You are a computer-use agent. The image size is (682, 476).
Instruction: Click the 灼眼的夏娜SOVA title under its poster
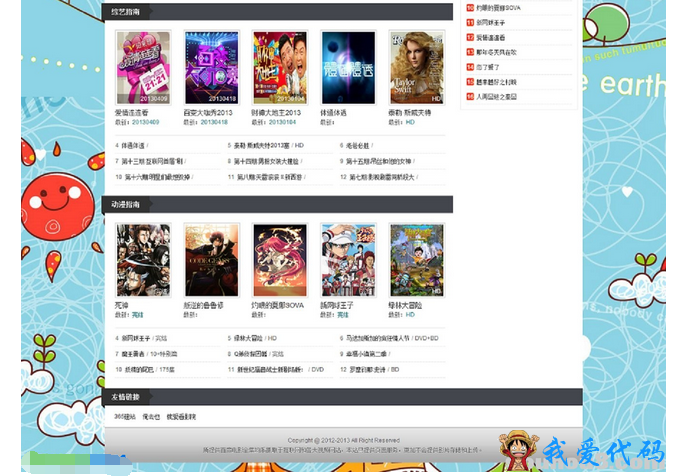tap(277, 305)
